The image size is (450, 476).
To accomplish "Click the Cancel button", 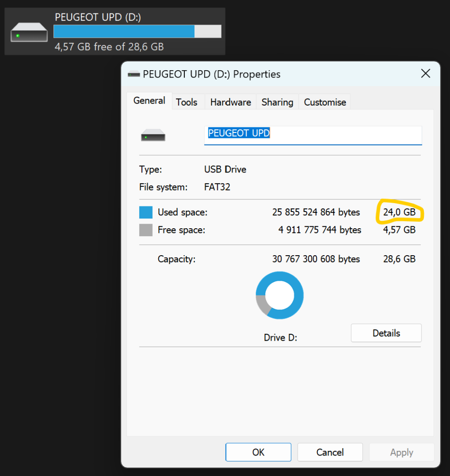I will [330, 452].
